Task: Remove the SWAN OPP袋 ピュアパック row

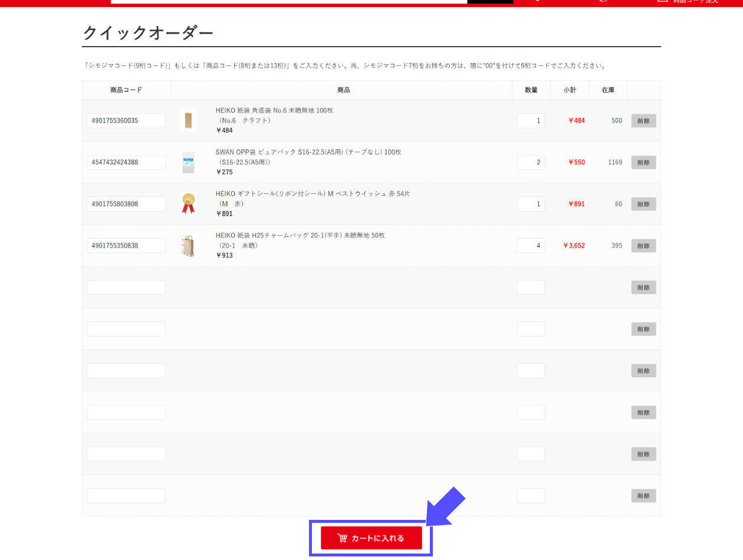Action: tap(643, 162)
